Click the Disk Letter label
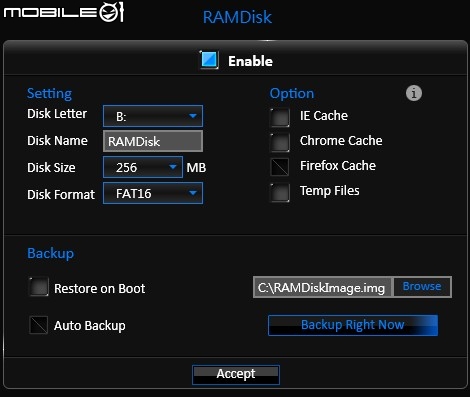 coord(57,114)
